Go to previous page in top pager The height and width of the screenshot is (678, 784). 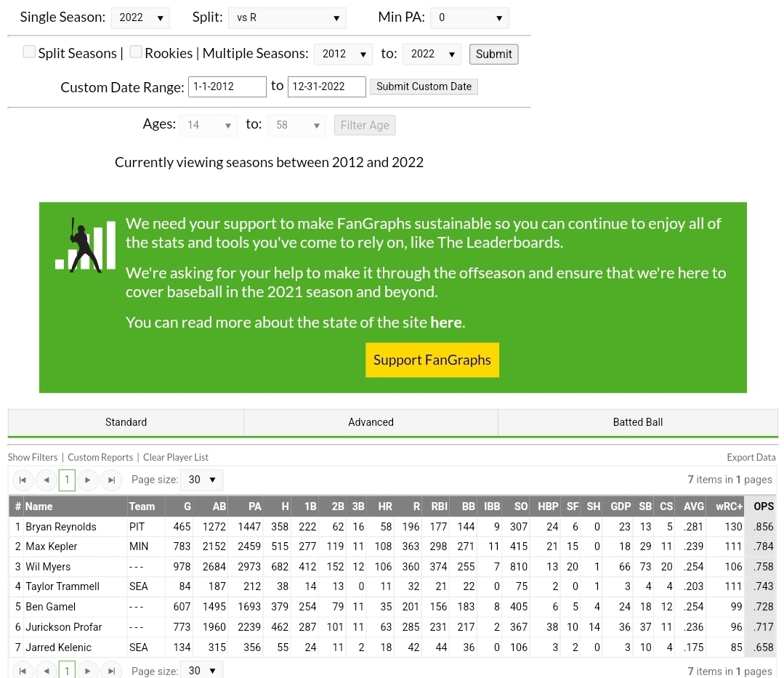[47, 480]
